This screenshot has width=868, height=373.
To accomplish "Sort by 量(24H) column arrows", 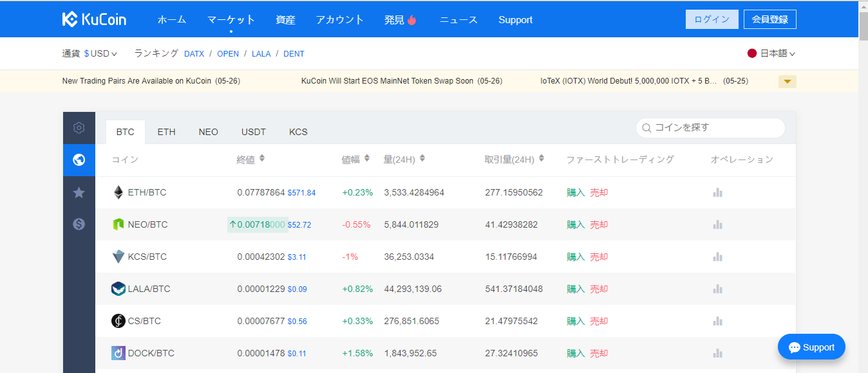I will 422,159.
